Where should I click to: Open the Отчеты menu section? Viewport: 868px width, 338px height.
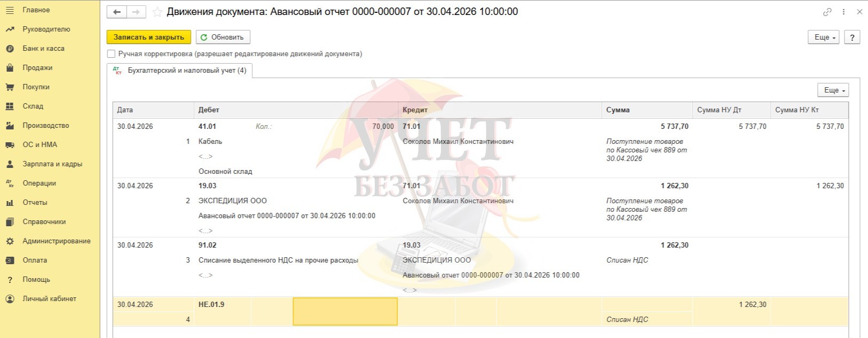click(x=35, y=203)
